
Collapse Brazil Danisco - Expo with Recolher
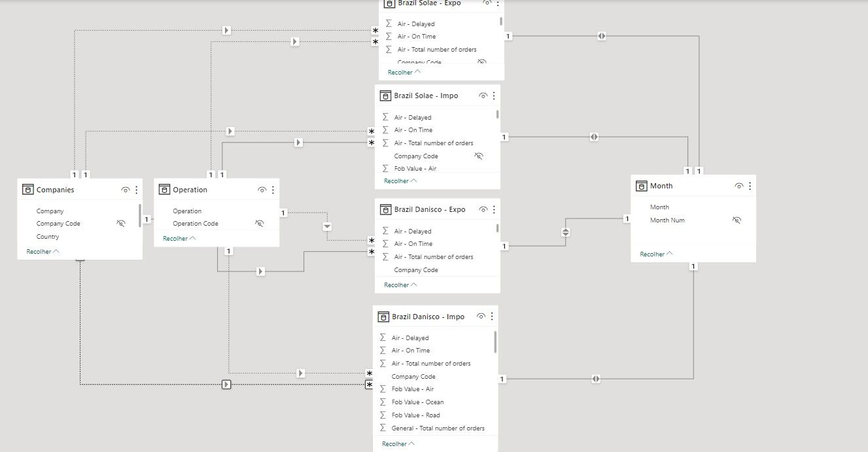coord(400,285)
